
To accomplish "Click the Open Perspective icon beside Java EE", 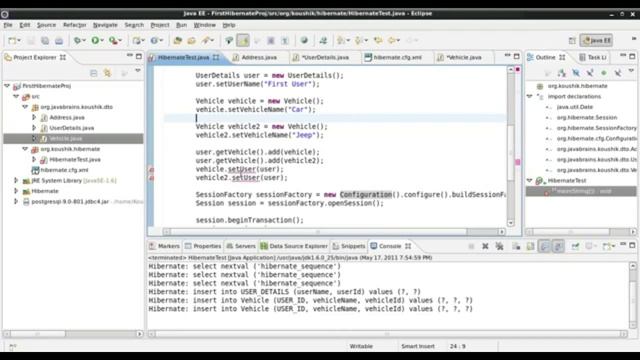I will (x=572, y=40).
